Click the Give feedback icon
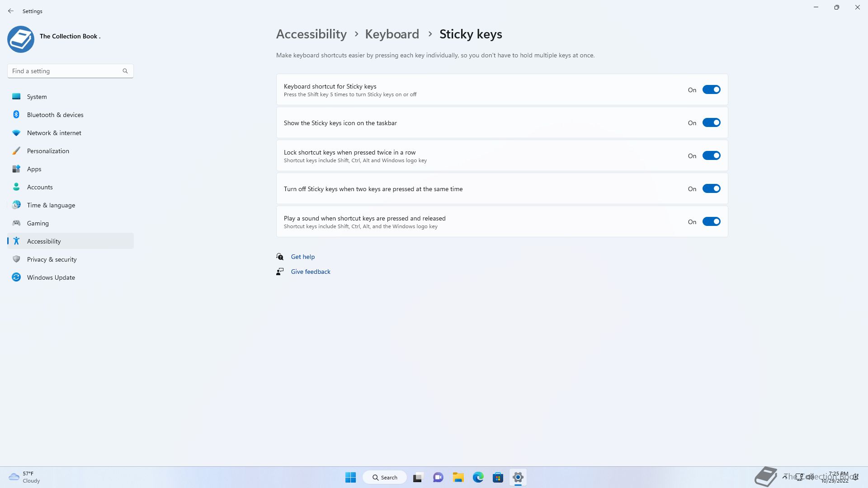Image resolution: width=868 pixels, height=488 pixels. (280, 272)
